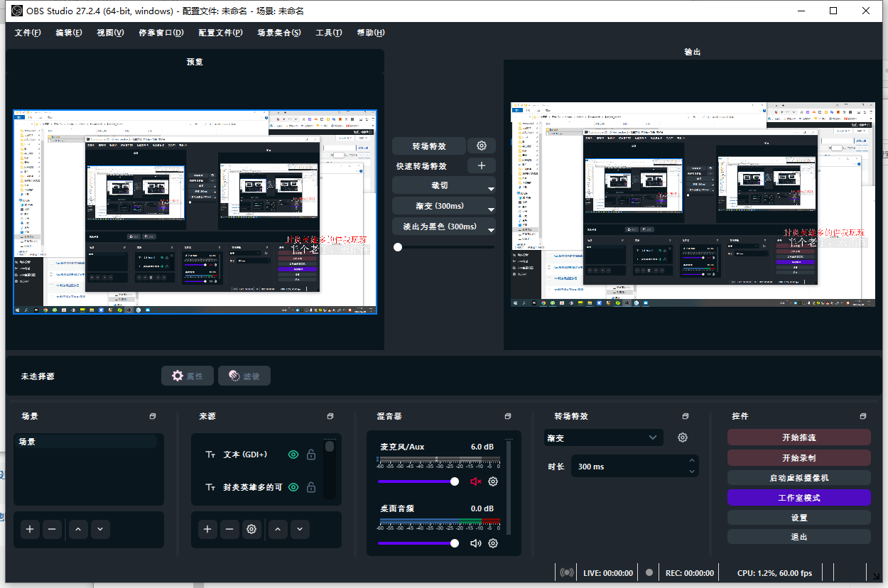The height and width of the screenshot is (588, 888).
Task: Click the OBS Studio logo in title bar
Action: tap(17, 11)
